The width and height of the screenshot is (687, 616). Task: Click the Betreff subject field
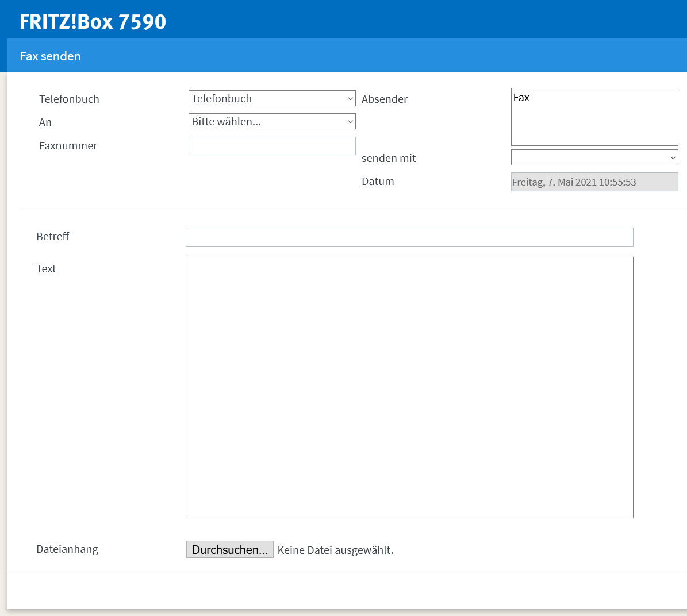409,237
